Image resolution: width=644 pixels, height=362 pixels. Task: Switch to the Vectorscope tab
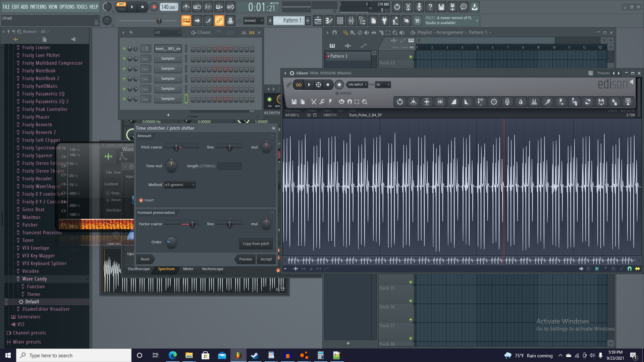click(x=212, y=269)
